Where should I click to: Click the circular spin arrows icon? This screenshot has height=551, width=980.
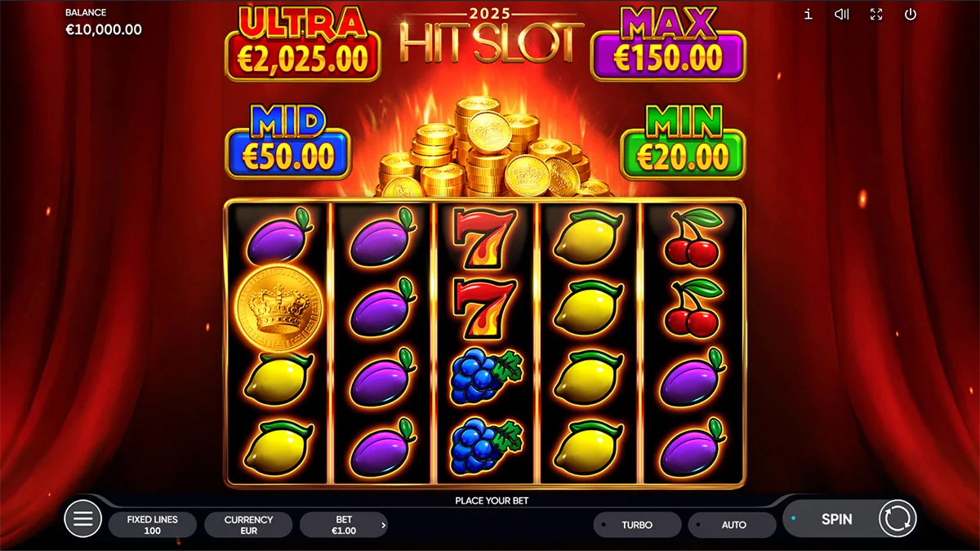click(898, 518)
